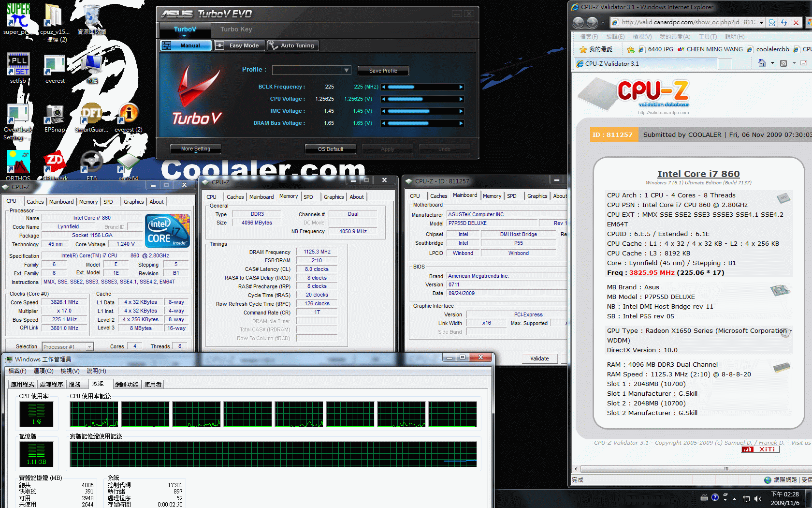Refresh the page in Internet Explorer
812x508 pixels.
pos(783,22)
